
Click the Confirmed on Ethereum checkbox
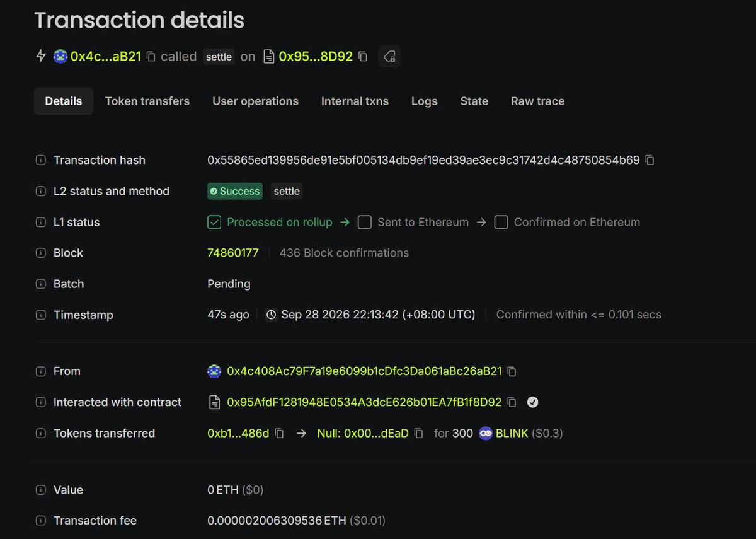501,222
